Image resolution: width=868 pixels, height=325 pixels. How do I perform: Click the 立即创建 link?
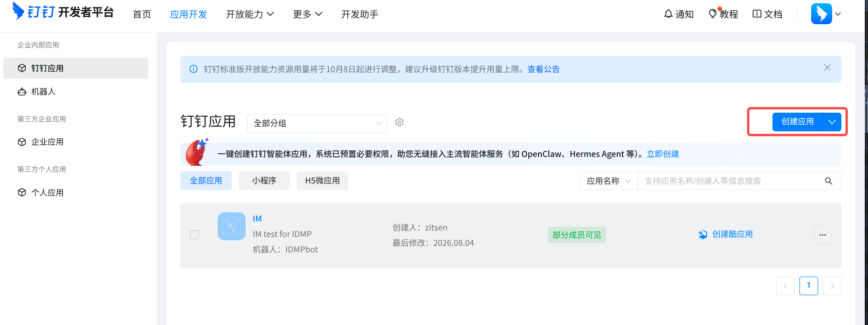(663, 154)
